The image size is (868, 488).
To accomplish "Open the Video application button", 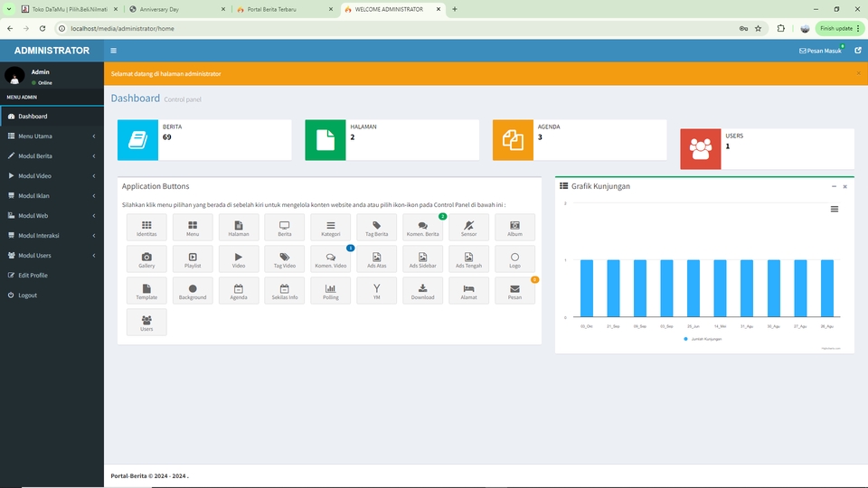I will (239, 259).
